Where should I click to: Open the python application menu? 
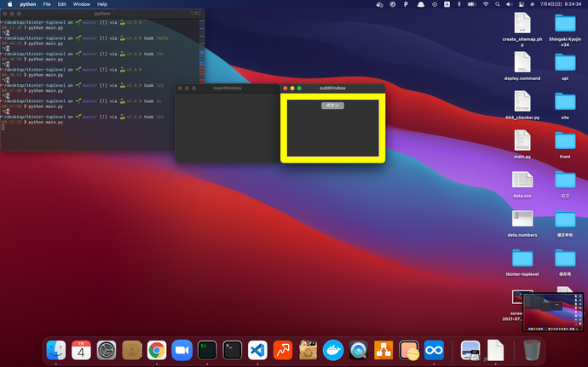[x=28, y=4]
